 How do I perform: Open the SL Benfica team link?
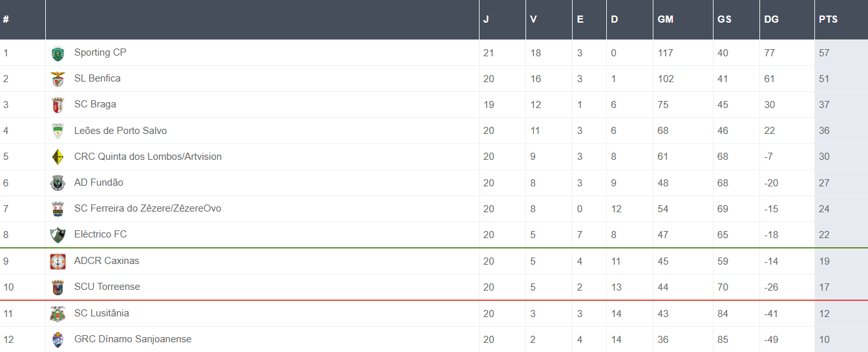tap(97, 78)
